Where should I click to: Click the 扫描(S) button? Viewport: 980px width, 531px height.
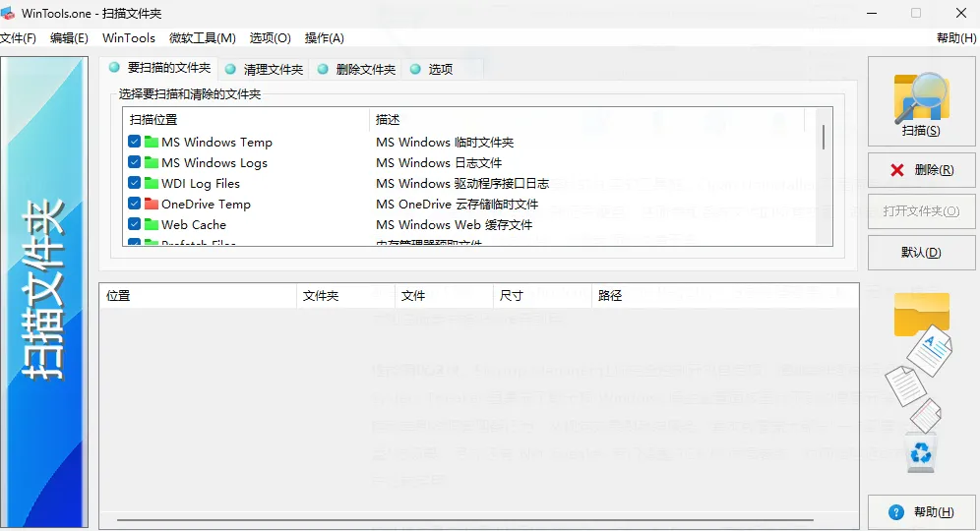coord(921,101)
